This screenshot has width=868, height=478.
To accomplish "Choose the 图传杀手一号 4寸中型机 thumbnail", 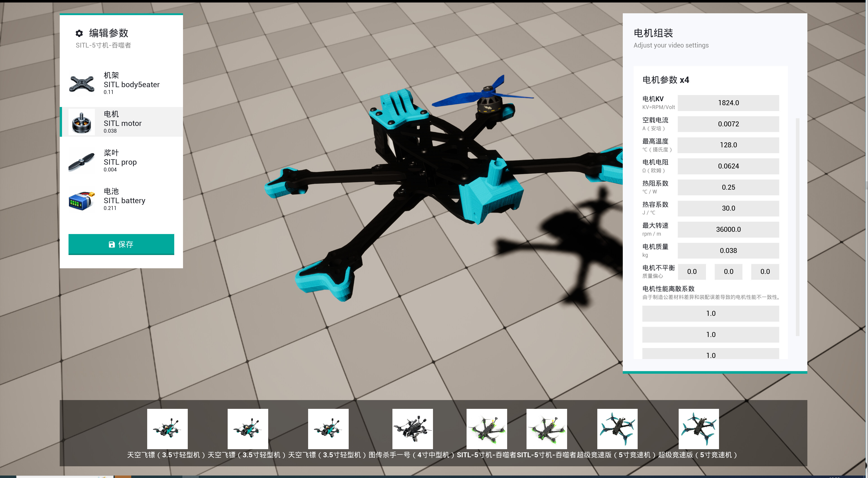I will click(412, 429).
